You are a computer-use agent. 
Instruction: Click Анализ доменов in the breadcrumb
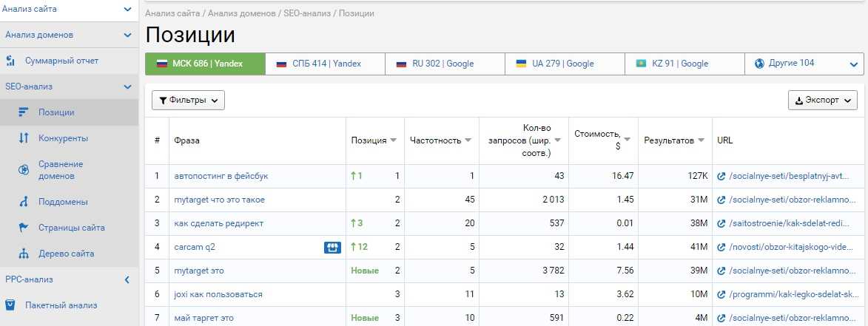[x=241, y=13]
